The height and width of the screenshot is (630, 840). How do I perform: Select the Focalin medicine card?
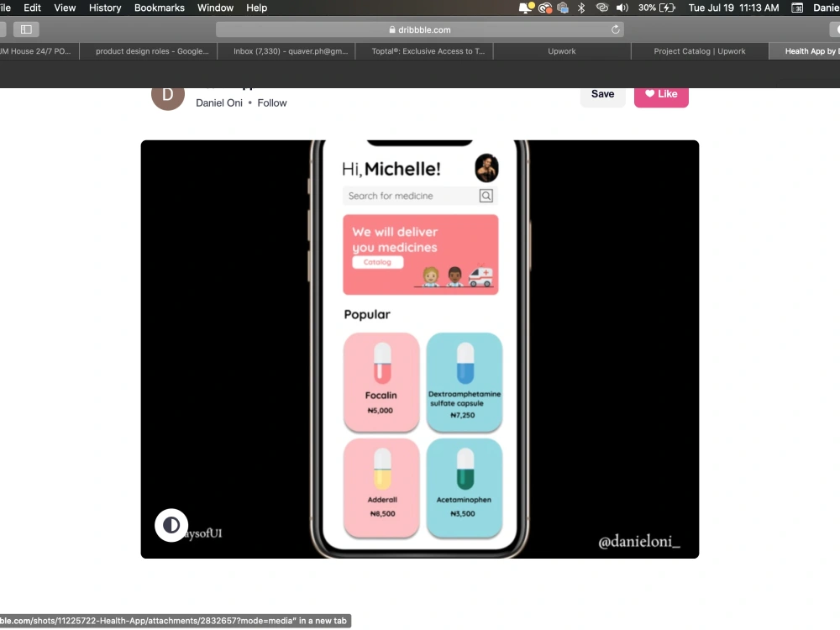(x=381, y=382)
